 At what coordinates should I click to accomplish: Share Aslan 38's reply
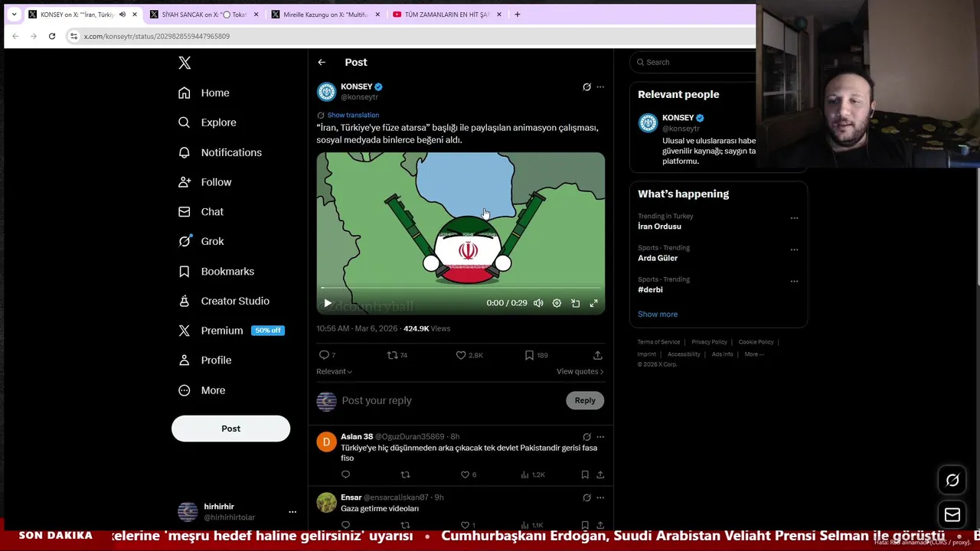pos(600,474)
